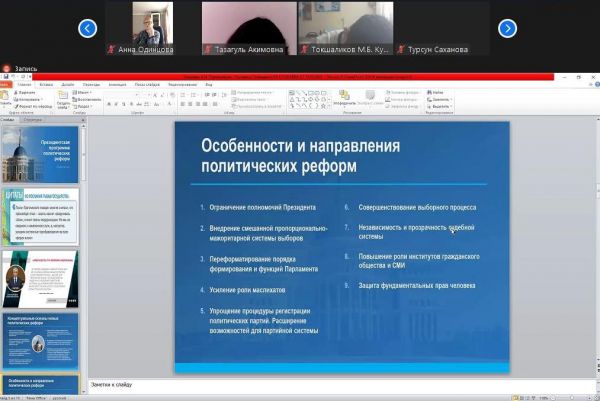The width and height of the screenshot is (600, 401).
Task: Click the Arrange (Упорядочить) icon
Action: tap(343, 98)
